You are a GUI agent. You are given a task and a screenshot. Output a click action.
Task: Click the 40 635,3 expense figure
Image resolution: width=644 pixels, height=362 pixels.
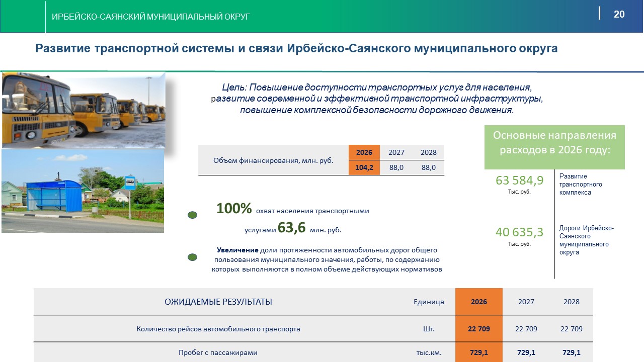519,232
